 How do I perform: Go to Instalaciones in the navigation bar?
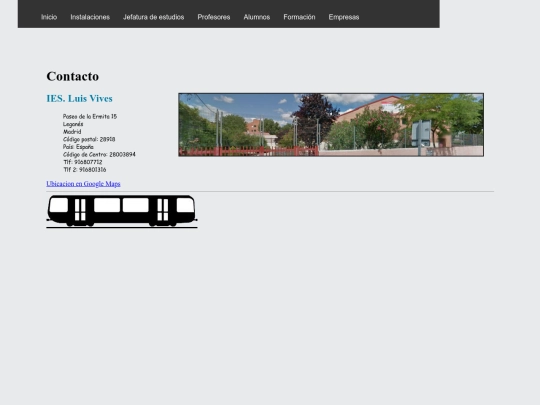(90, 17)
